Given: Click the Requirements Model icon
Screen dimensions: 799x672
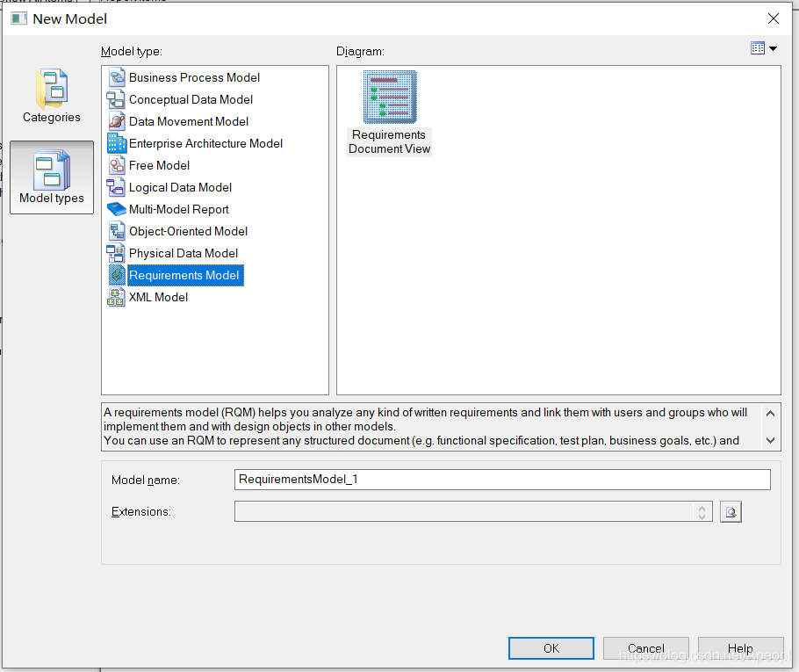Looking at the screenshot, I should [x=117, y=275].
